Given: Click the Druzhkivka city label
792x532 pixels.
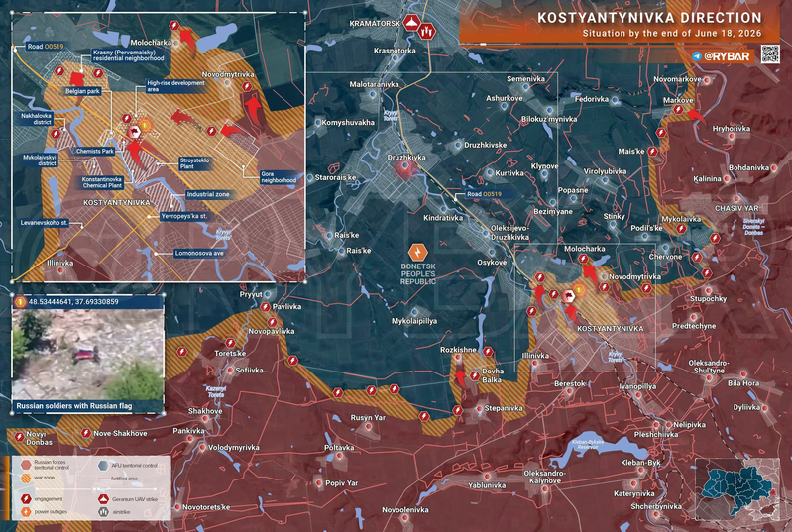Looking at the screenshot, I should [x=406, y=158].
